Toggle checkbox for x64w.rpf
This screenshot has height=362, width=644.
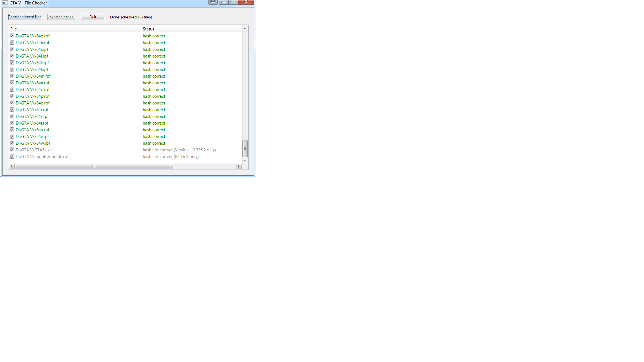[12, 143]
